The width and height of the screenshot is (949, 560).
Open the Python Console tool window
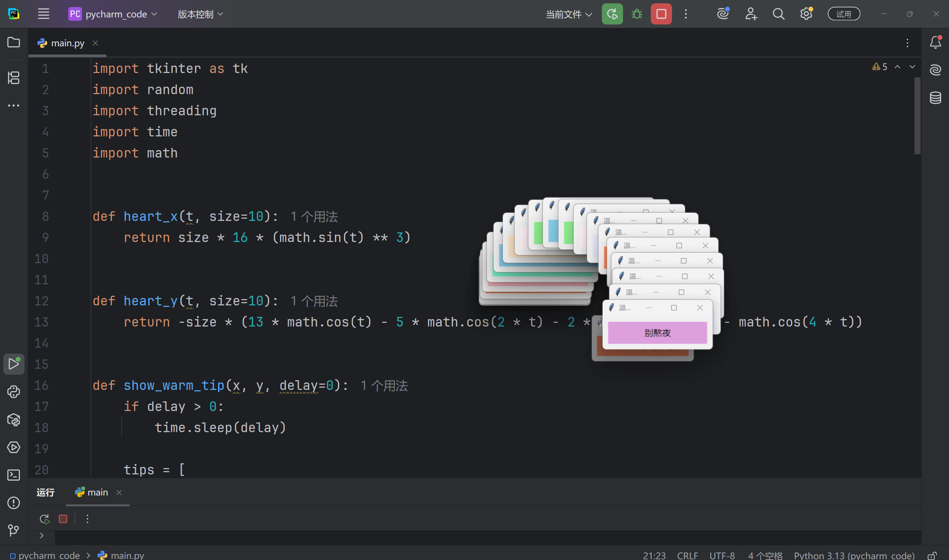(x=14, y=392)
